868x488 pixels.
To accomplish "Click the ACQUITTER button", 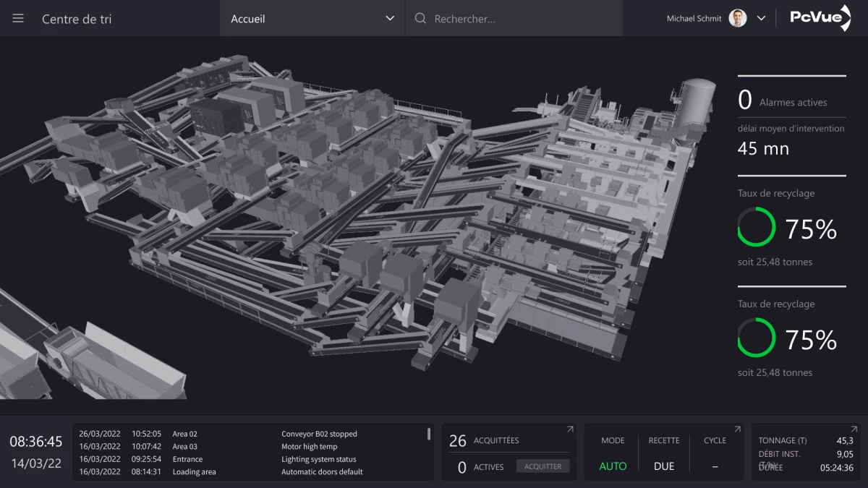I will 542,466.
